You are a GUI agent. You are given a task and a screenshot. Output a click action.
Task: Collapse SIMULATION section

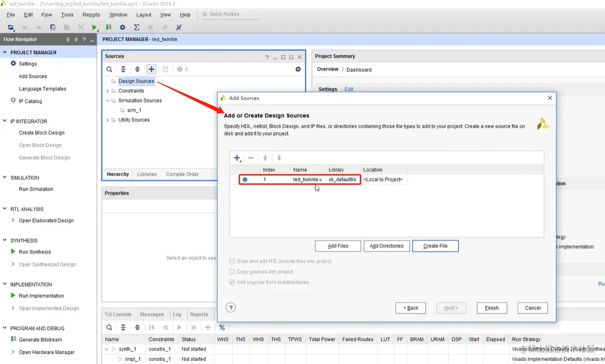[x=5, y=177]
